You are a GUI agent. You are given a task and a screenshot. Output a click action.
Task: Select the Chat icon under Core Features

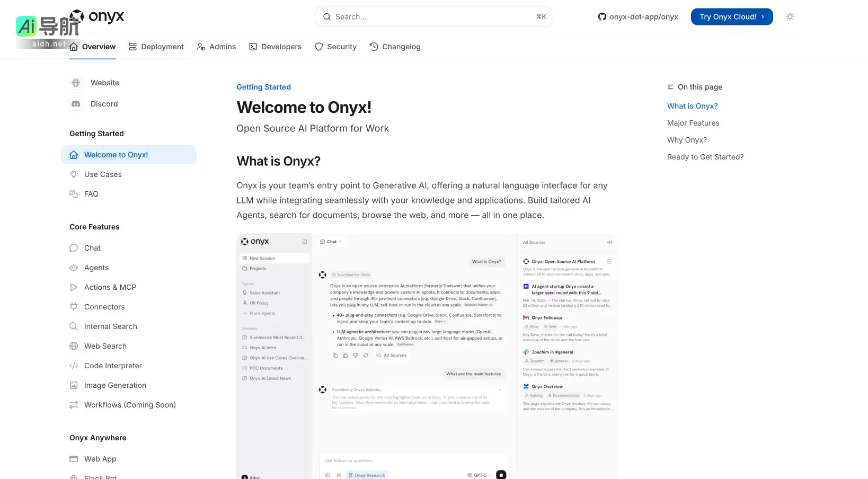[73, 248]
